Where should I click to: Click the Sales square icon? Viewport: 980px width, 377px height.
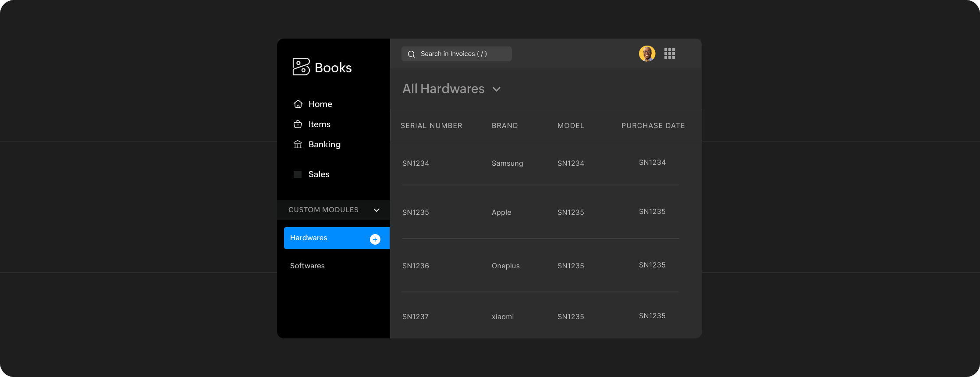point(298,174)
